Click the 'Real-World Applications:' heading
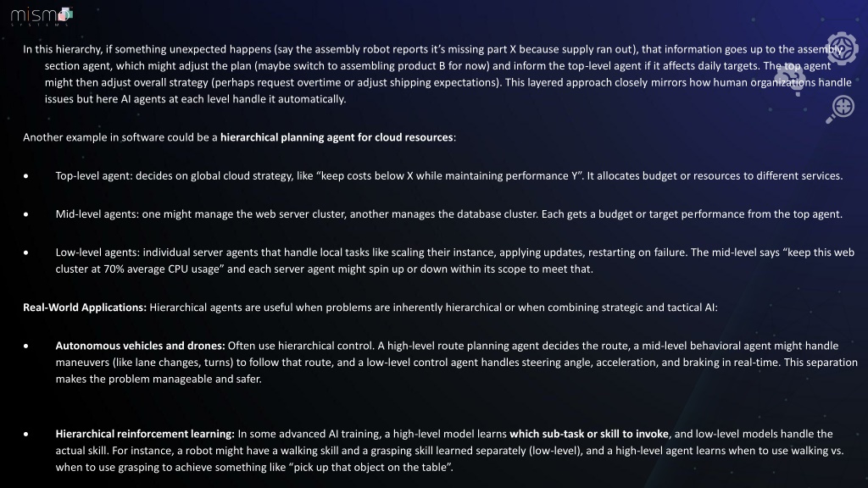The height and width of the screenshot is (488, 868). pyautogui.click(x=85, y=307)
